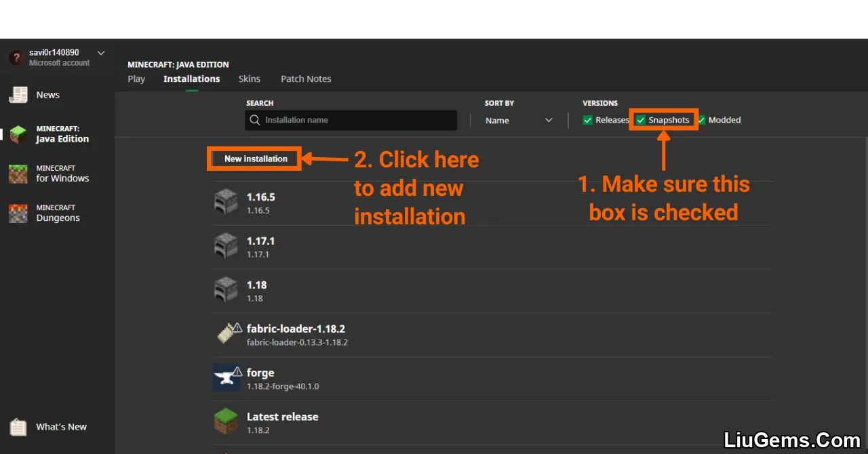Click the Minecraft for Windows sidebar label

coord(62,173)
